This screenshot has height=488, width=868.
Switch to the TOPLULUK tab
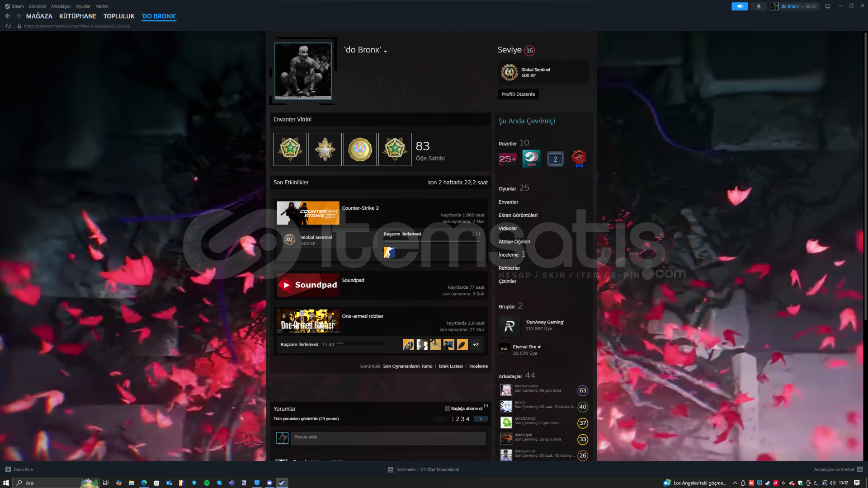119,16
